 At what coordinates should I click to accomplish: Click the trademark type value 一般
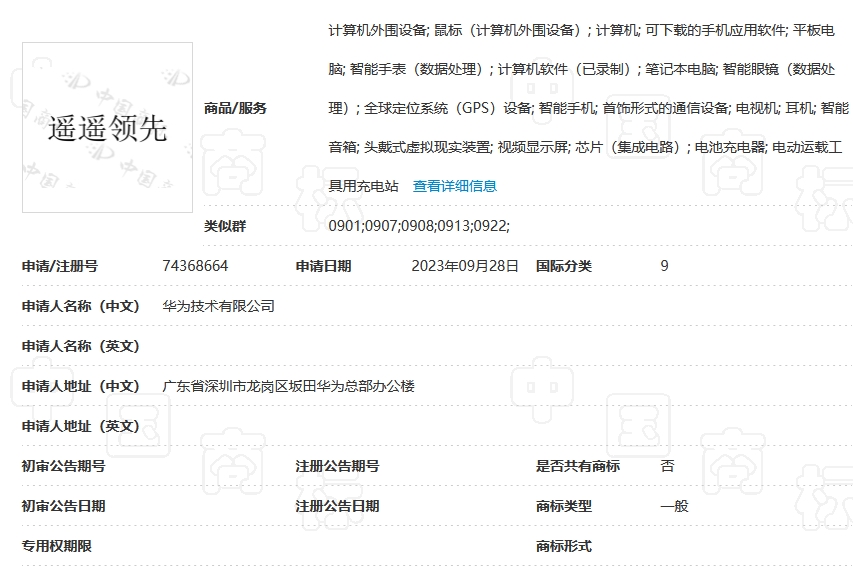click(674, 506)
